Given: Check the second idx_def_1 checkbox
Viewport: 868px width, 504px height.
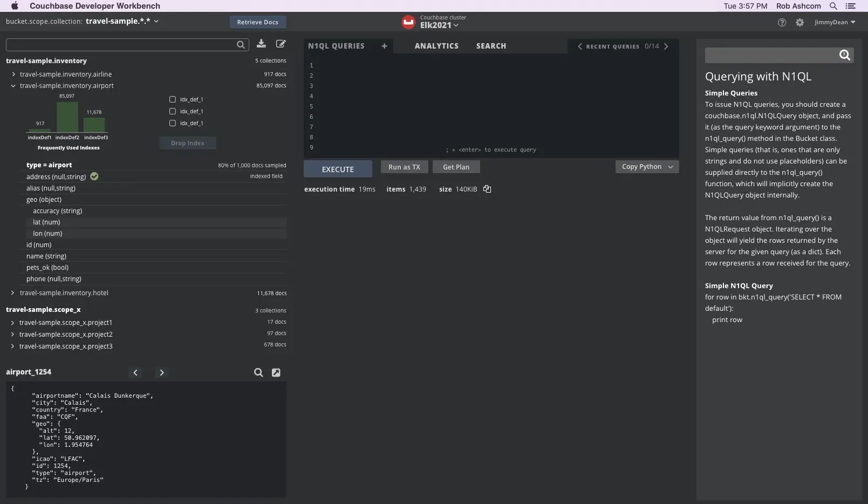Looking at the screenshot, I should coord(173,111).
